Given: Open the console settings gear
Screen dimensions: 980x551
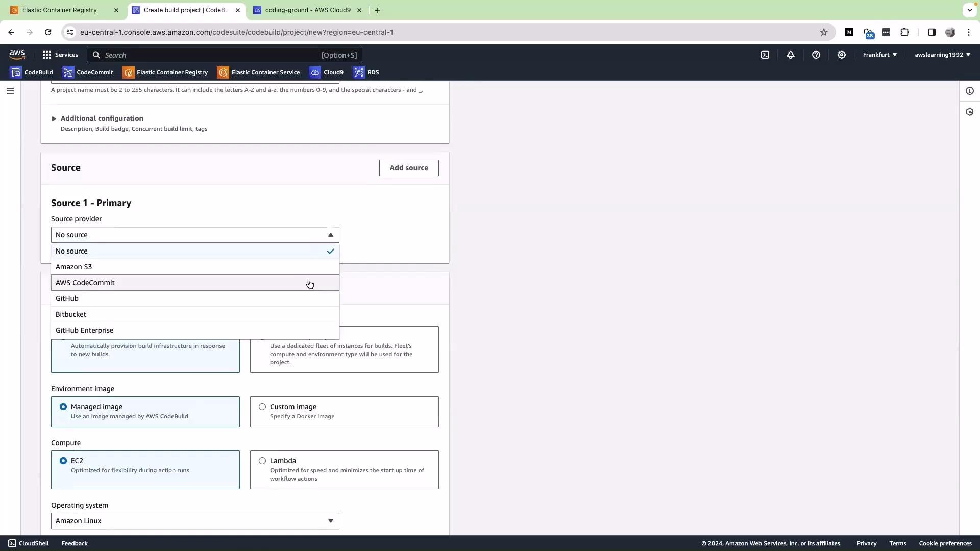Looking at the screenshot, I should click(x=842, y=55).
